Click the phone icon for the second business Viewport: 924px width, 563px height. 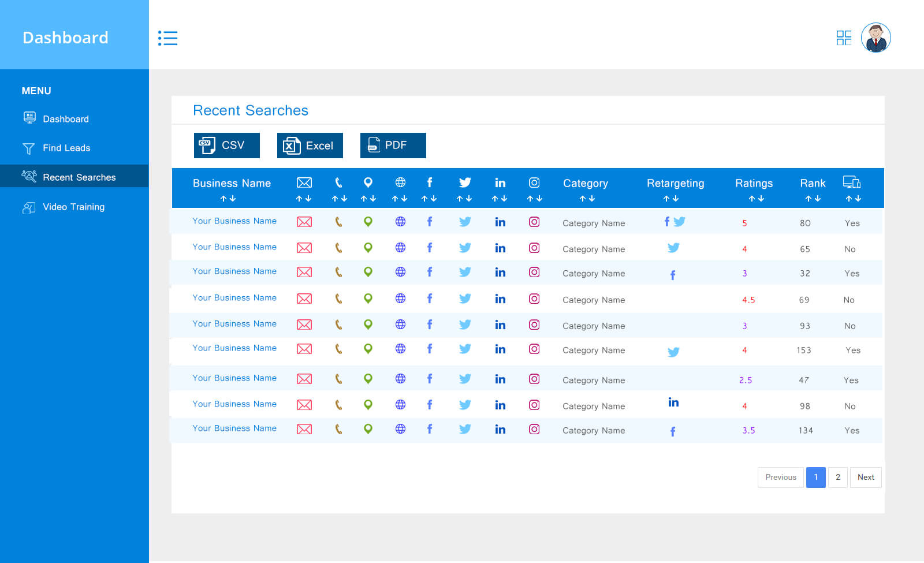[339, 247]
